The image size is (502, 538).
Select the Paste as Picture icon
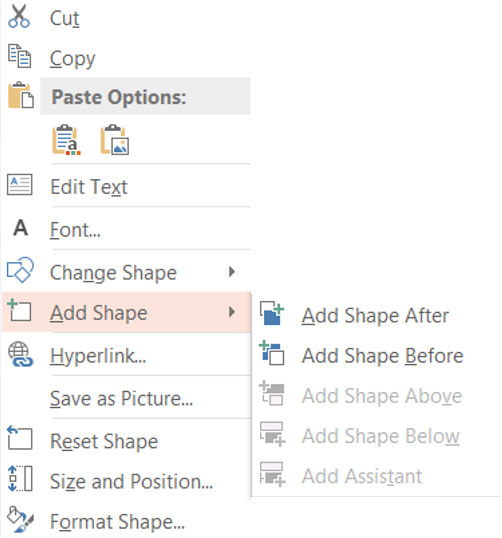click(115, 140)
